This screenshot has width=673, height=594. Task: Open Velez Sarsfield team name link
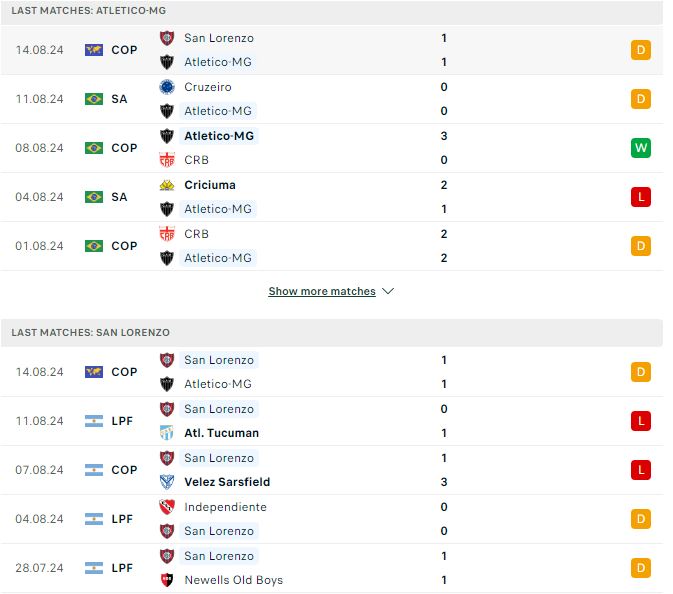pyautogui.click(x=227, y=482)
